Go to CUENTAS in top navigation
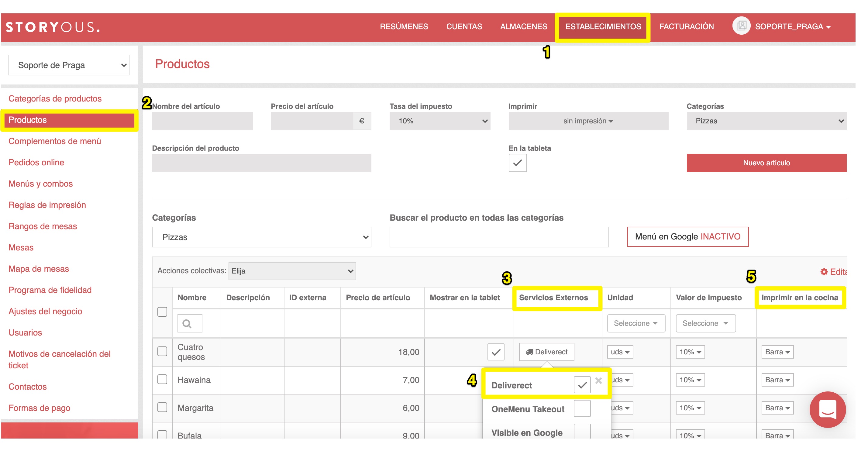The image size is (868, 451). [464, 27]
